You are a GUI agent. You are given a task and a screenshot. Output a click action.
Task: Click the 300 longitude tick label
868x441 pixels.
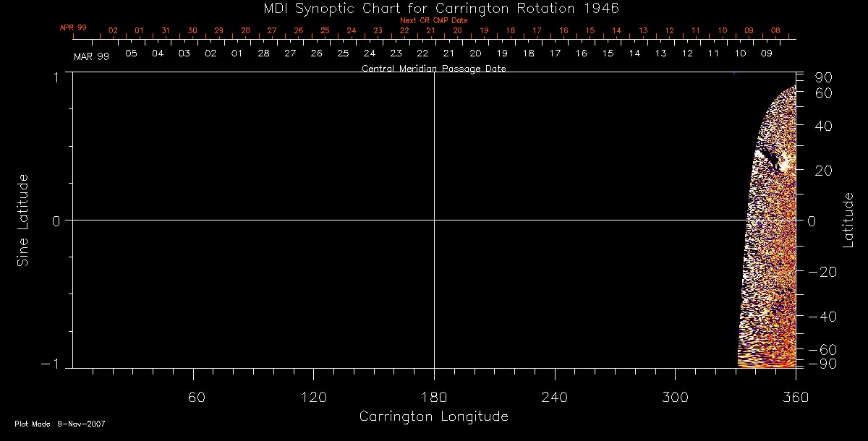(674, 397)
